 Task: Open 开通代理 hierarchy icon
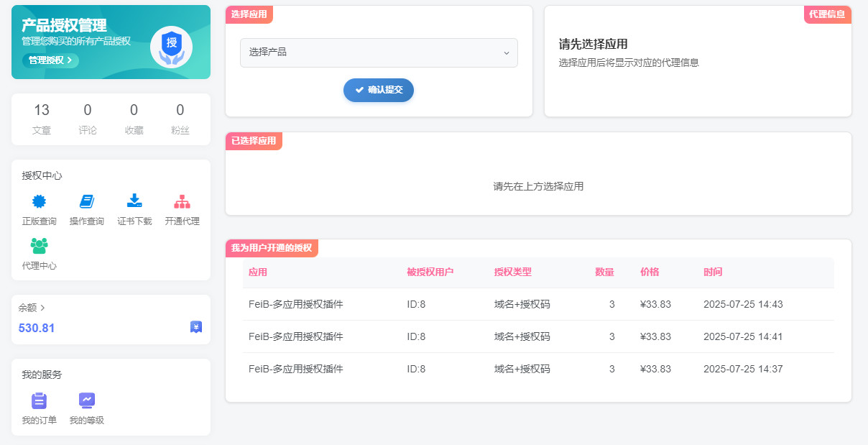(182, 202)
